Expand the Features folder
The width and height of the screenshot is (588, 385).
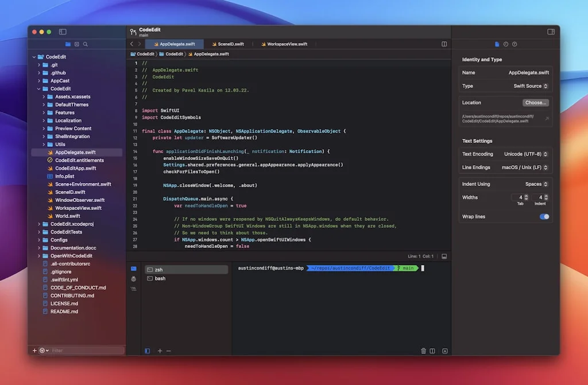(x=43, y=113)
